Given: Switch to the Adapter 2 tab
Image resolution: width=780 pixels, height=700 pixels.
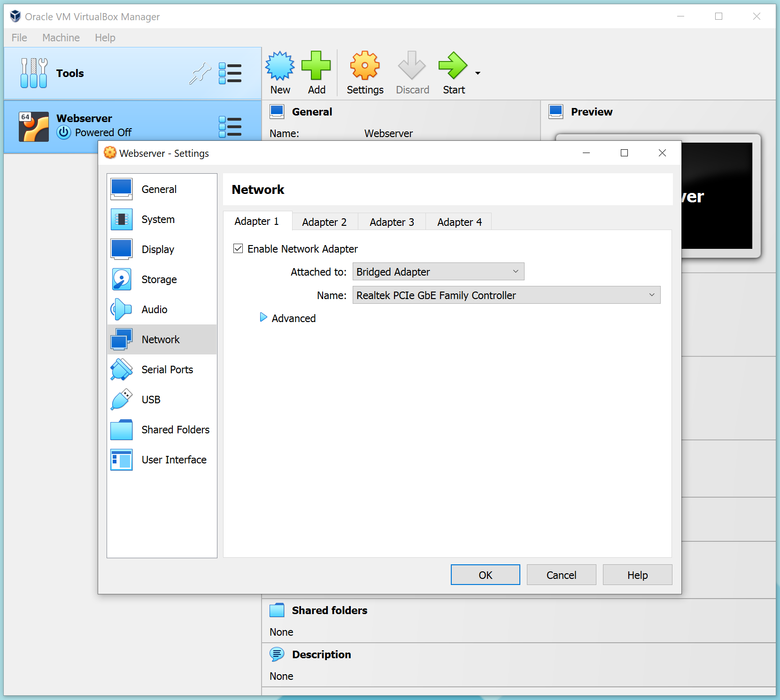Looking at the screenshot, I should (324, 222).
